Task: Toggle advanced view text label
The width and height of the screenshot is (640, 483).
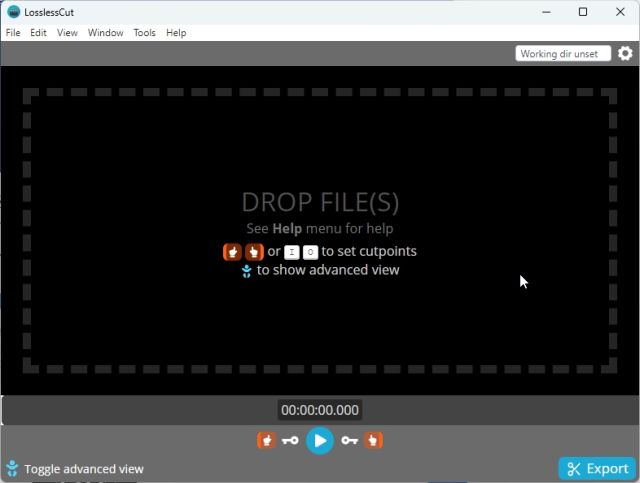Action: coord(84,469)
